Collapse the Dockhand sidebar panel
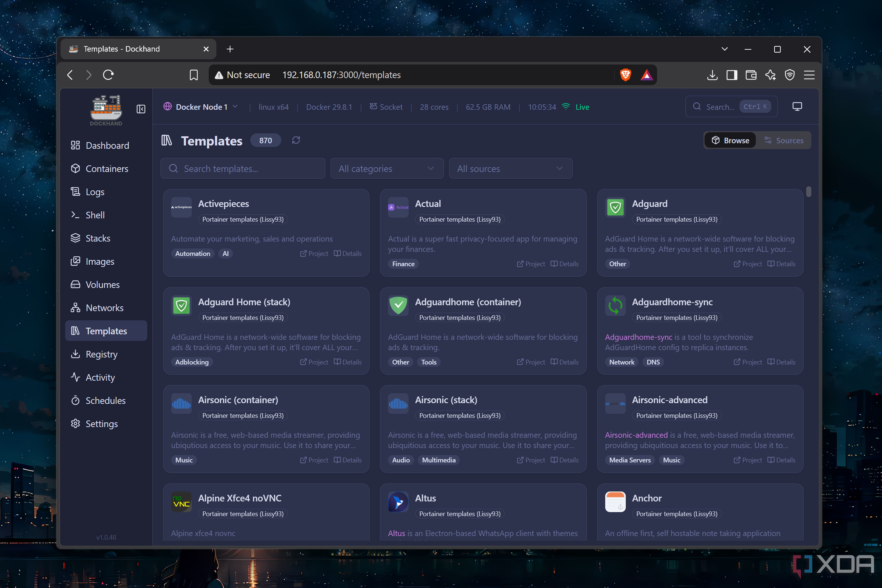 coord(141,109)
